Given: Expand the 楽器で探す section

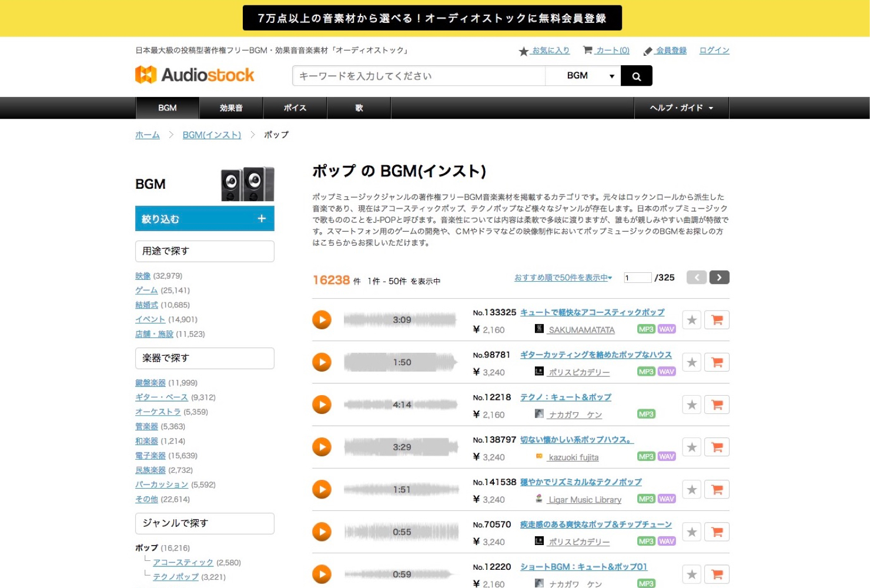Looking at the screenshot, I should (x=205, y=358).
